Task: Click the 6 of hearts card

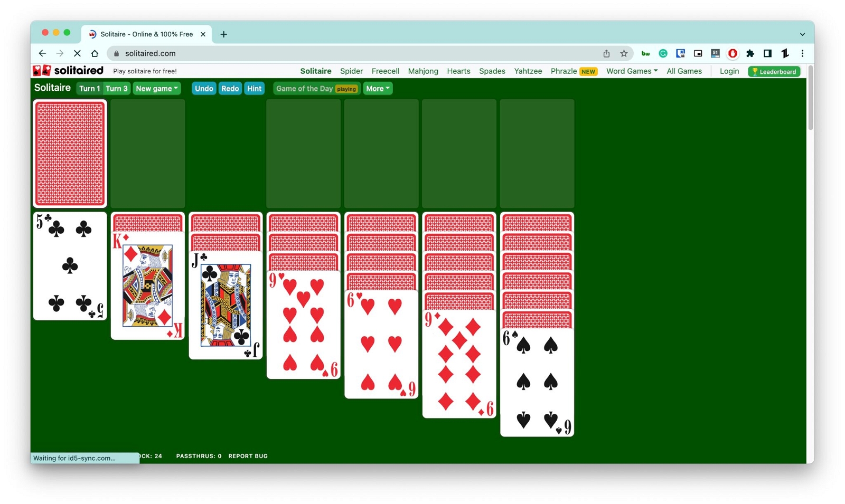Action: 381,344
